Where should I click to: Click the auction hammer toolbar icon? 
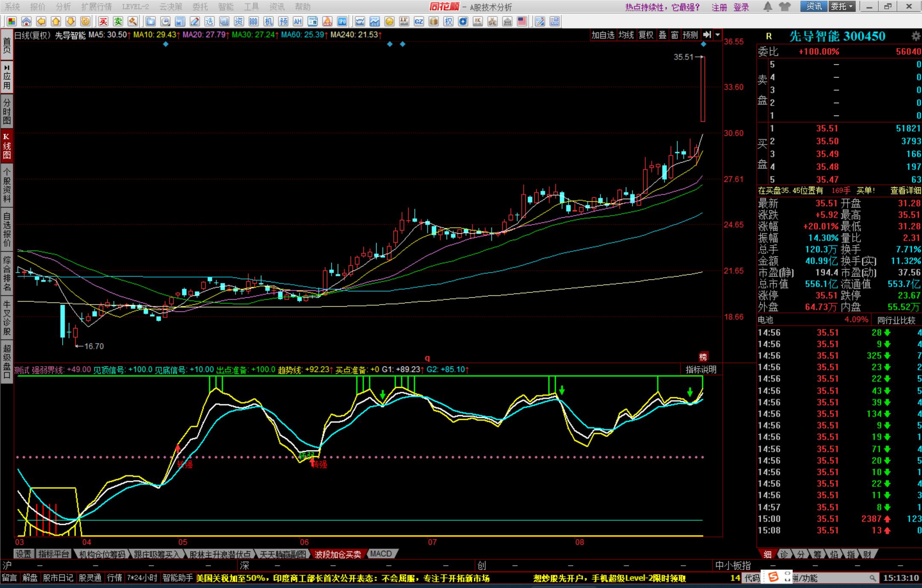pyautogui.click(x=133, y=21)
